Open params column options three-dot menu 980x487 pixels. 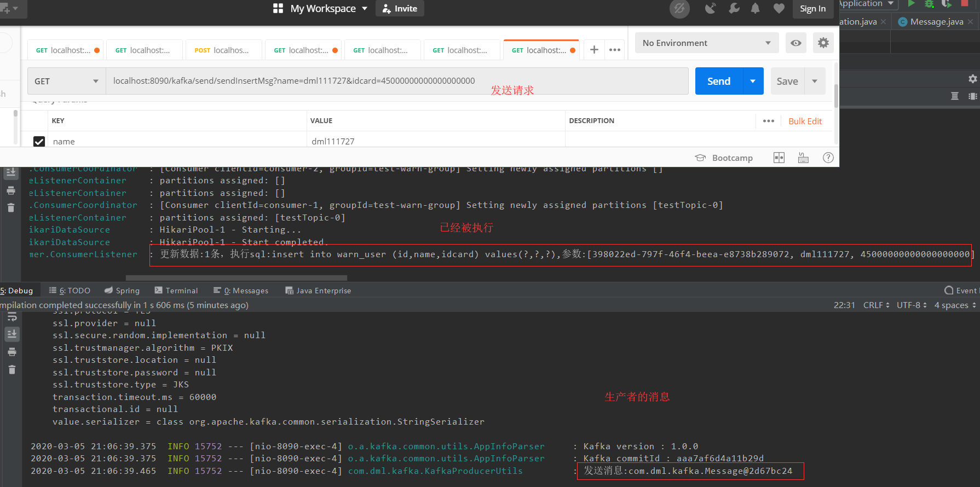769,121
